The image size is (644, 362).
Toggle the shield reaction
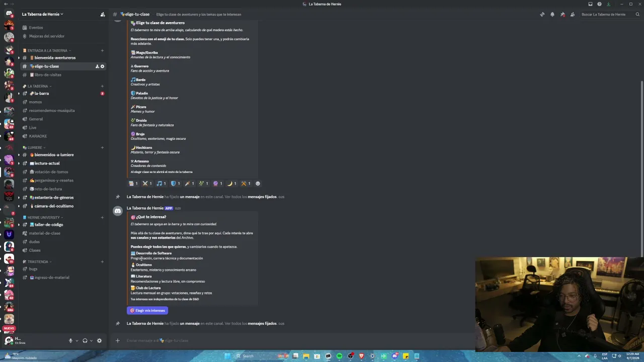175,184
